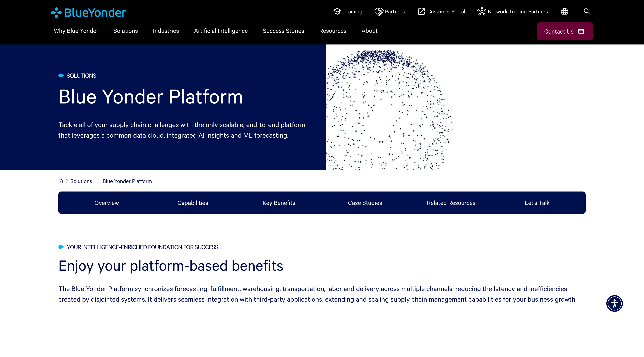
Task: Open the Training link
Action: (x=348, y=11)
